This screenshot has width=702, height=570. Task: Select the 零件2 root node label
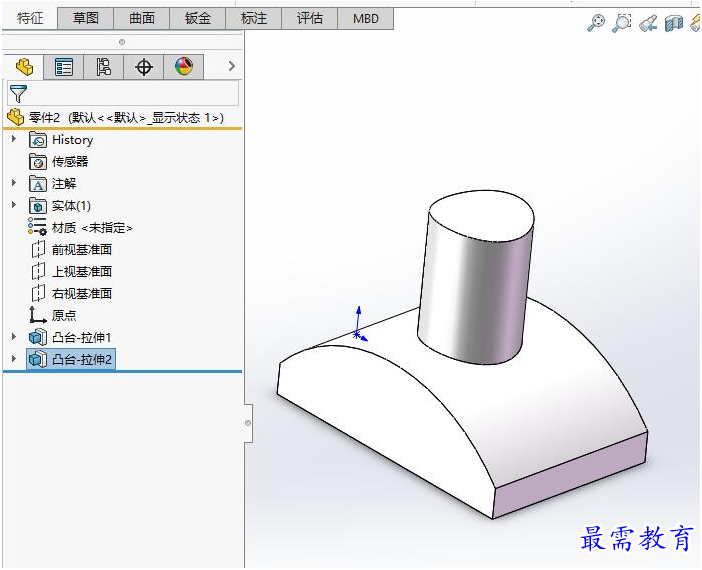pos(126,118)
